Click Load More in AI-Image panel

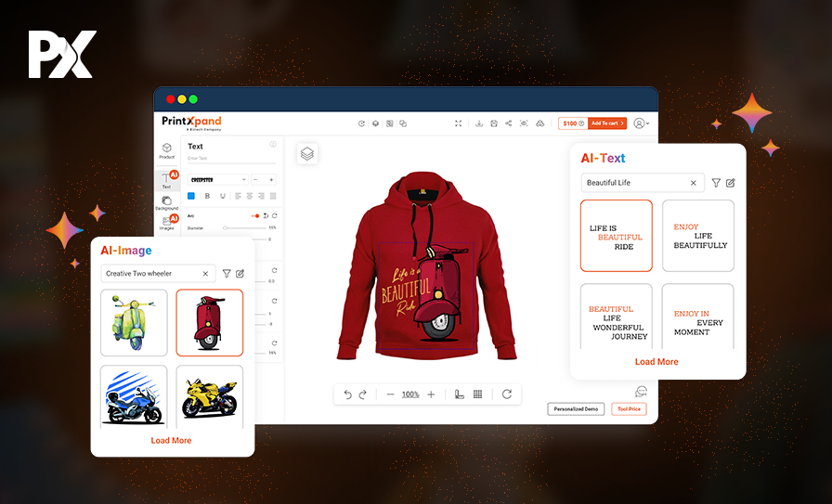click(x=171, y=440)
